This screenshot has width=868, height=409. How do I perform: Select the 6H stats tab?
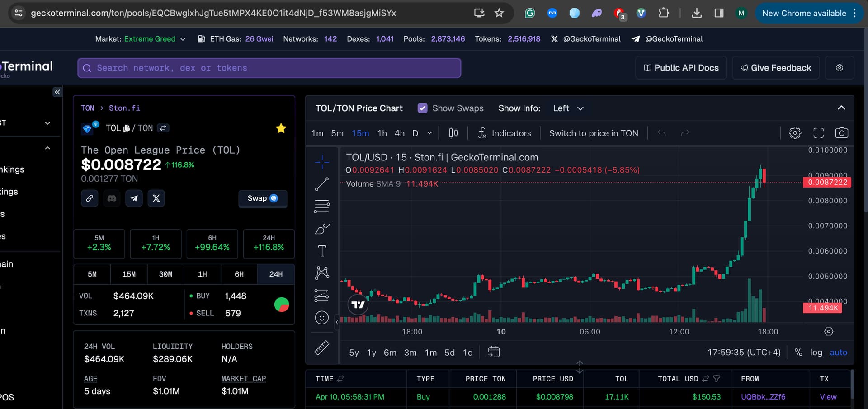pos(239,274)
